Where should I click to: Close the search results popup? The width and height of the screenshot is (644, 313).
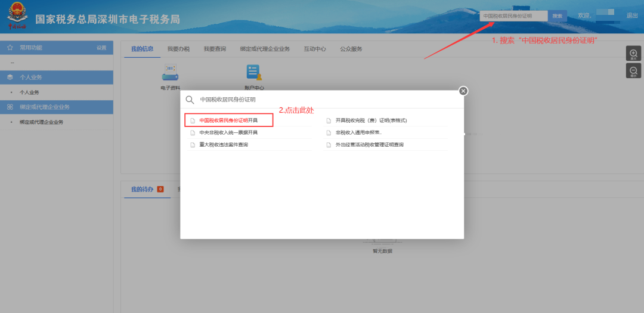click(x=463, y=91)
